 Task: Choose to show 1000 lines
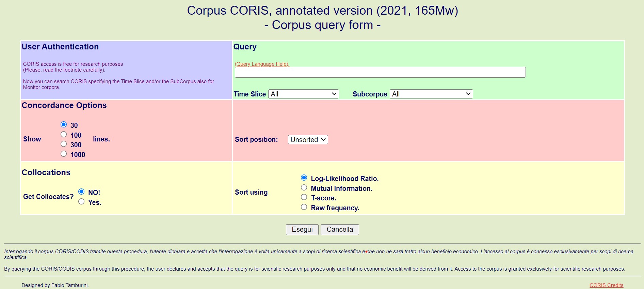pyautogui.click(x=64, y=154)
